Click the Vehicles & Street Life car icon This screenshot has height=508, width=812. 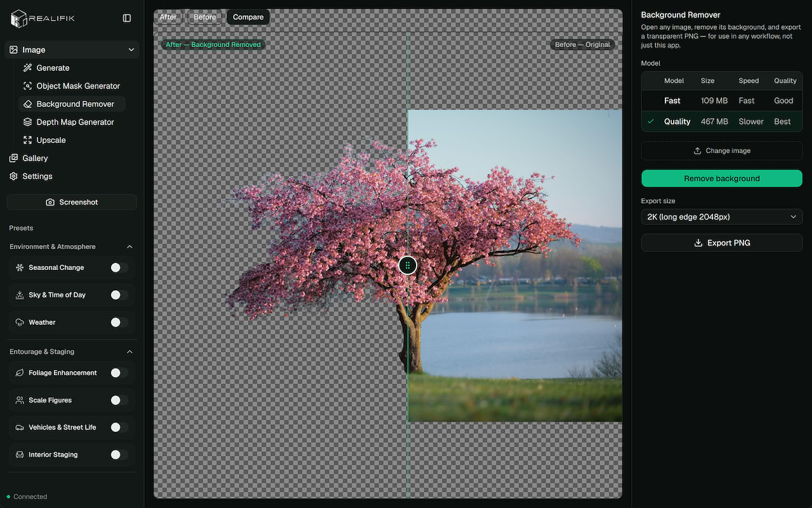click(x=20, y=427)
